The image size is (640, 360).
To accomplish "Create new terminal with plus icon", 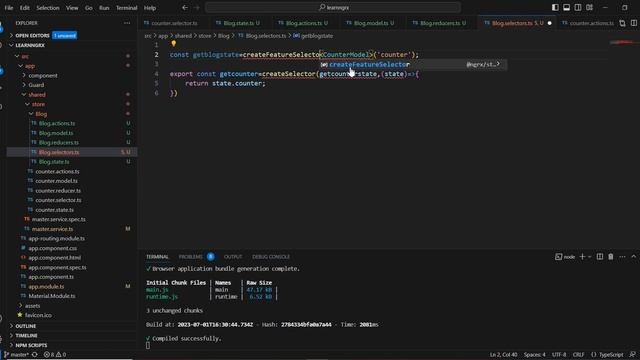I will click(x=582, y=256).
